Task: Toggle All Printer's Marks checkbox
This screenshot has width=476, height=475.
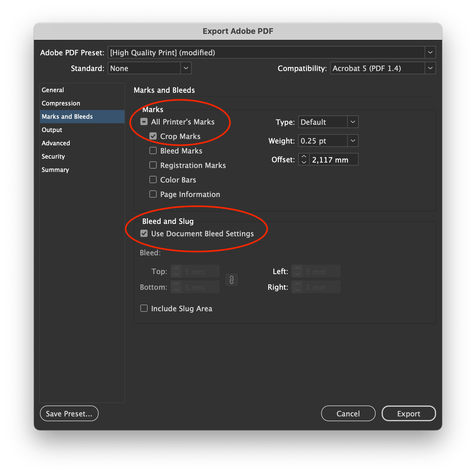Action: tap(144, 122)
